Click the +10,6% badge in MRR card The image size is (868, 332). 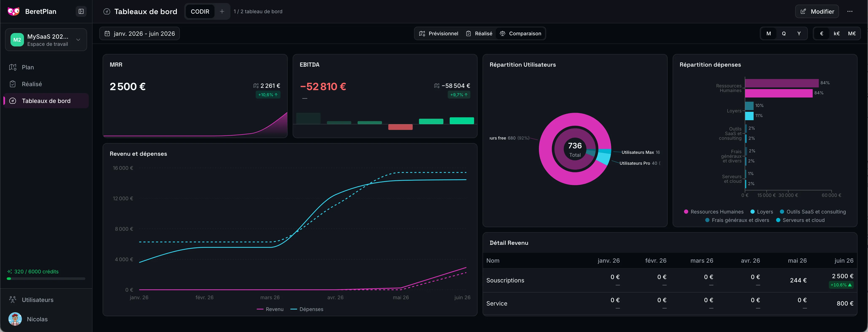point(268,95)
